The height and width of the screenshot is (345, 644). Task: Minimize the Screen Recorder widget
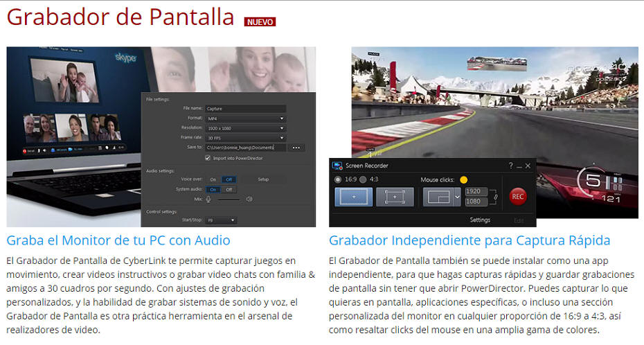[519, 166]
